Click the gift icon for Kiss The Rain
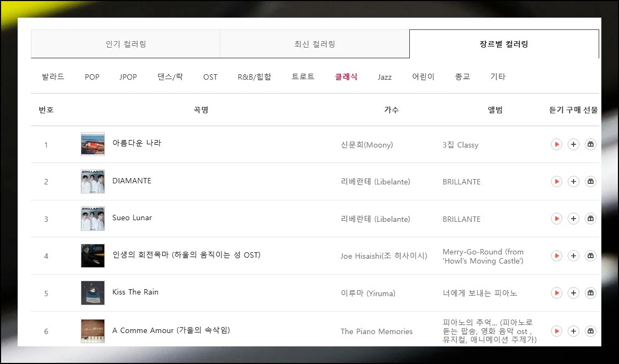This screenshot has height=364, width=619. click(591, 293)
